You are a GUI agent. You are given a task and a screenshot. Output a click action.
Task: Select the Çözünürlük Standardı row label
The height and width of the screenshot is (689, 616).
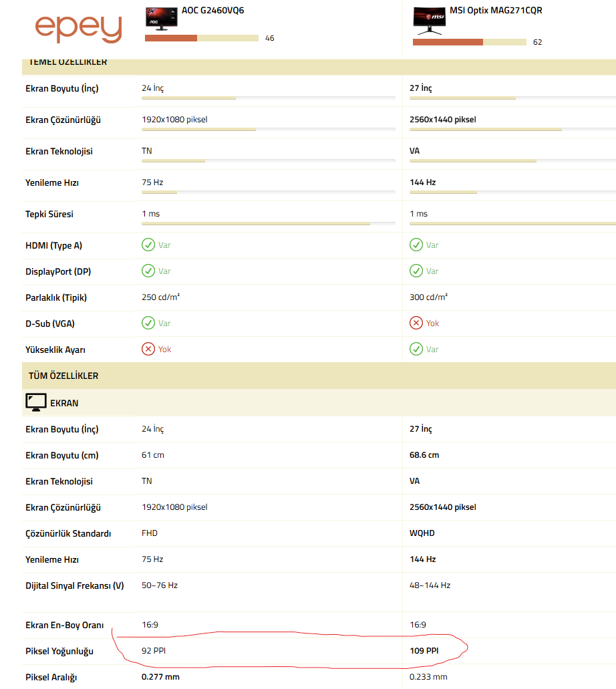tap(68, 533)
